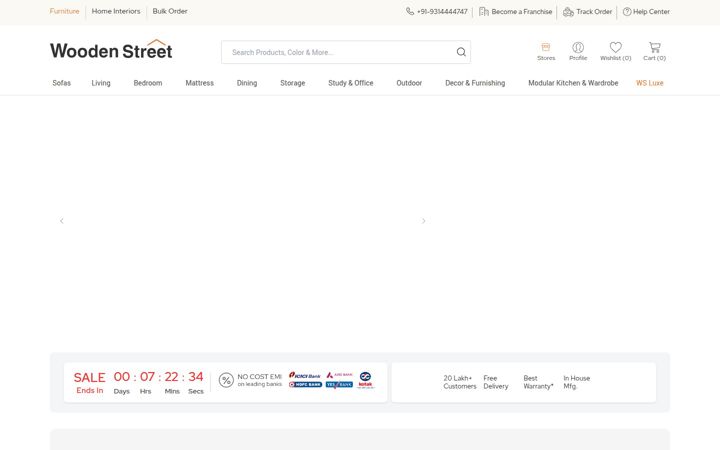This screenshot has height=450, width=720.
Task: Click the Kotak bank logo
Action: tap(366, 380)
